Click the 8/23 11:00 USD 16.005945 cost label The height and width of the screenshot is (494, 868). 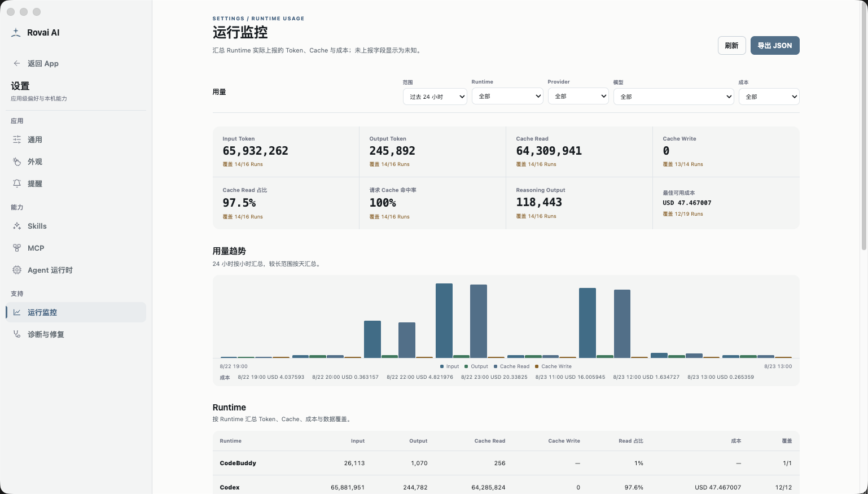(x=570, y=377)
